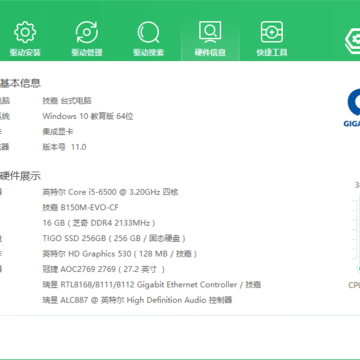Switch to the 驱动搜索 tab label
The image size is (360, 360).
tap(149, 53)
